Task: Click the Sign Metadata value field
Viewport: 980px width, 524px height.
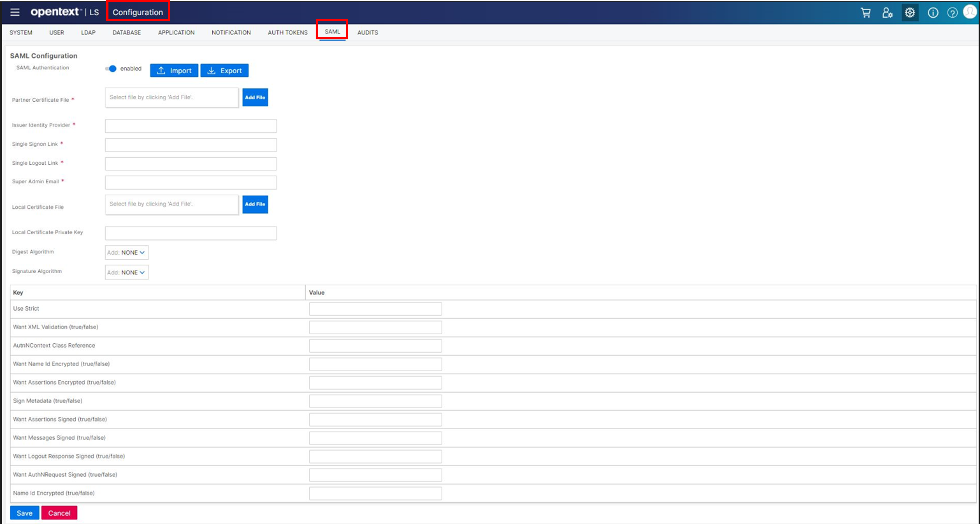Action: point(375,401)
